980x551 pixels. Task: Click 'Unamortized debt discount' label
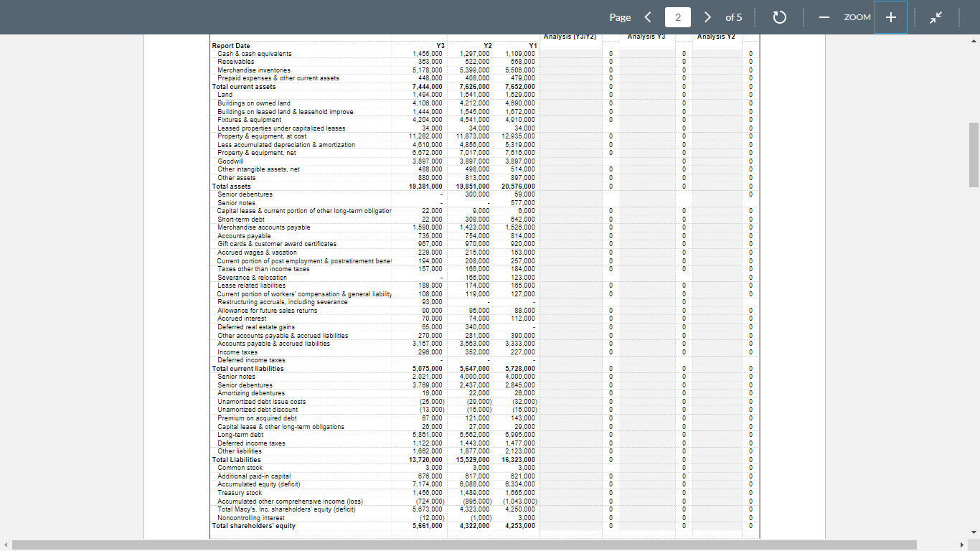pyautogui.click(x=258, y=410)
